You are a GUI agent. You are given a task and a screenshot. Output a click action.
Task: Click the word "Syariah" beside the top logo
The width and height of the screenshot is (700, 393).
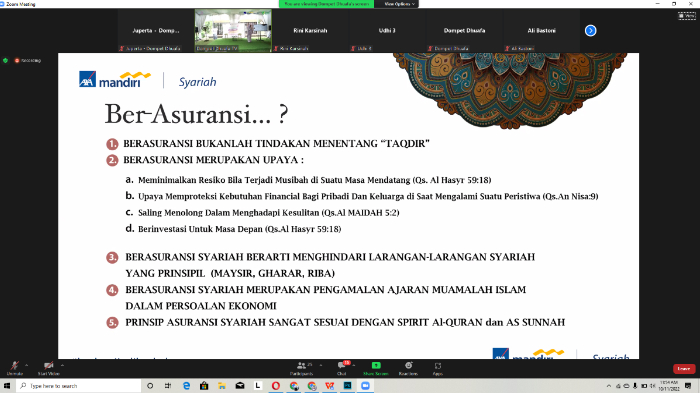click(197, 82)
